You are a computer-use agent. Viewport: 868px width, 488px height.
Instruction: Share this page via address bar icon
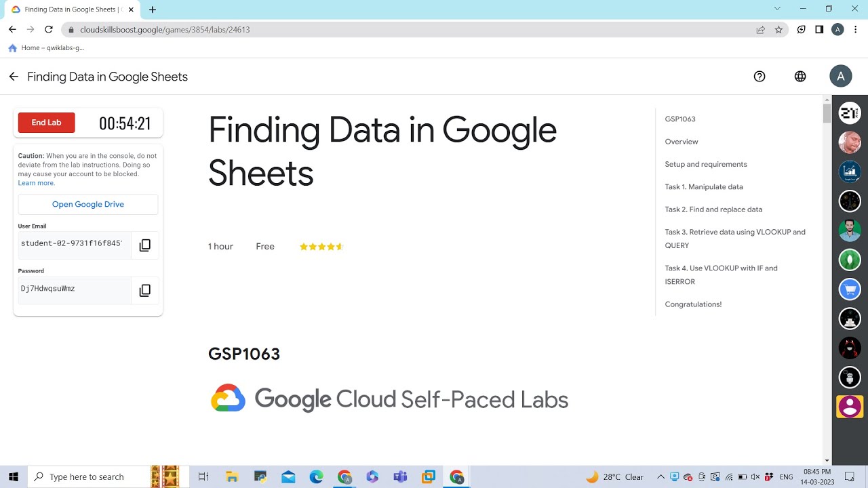761,30
